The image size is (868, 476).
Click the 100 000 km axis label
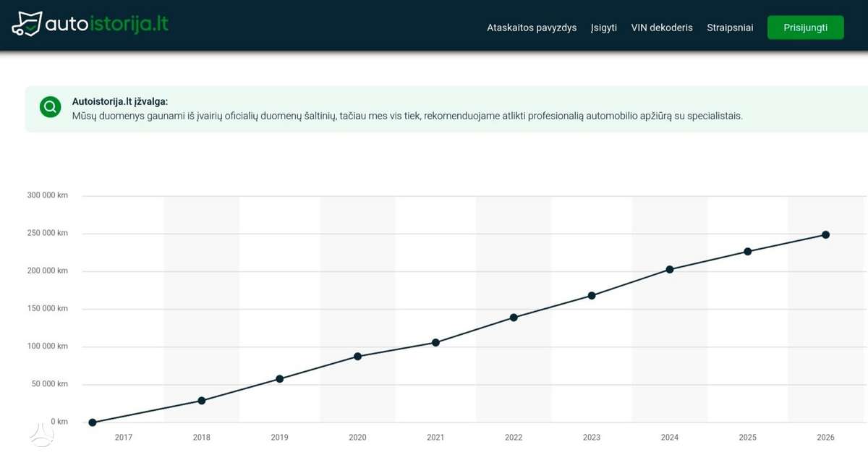(x=48, y=346)
